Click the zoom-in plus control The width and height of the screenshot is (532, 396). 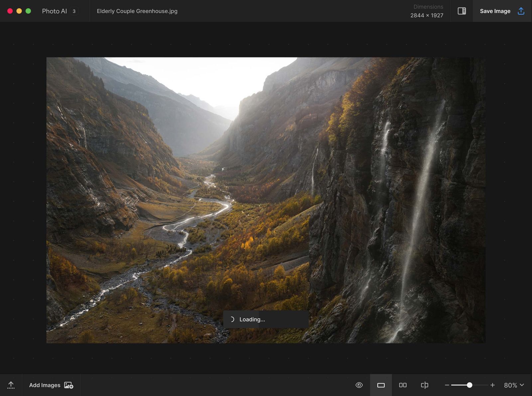pyautogui.click(x=493, y=385)
